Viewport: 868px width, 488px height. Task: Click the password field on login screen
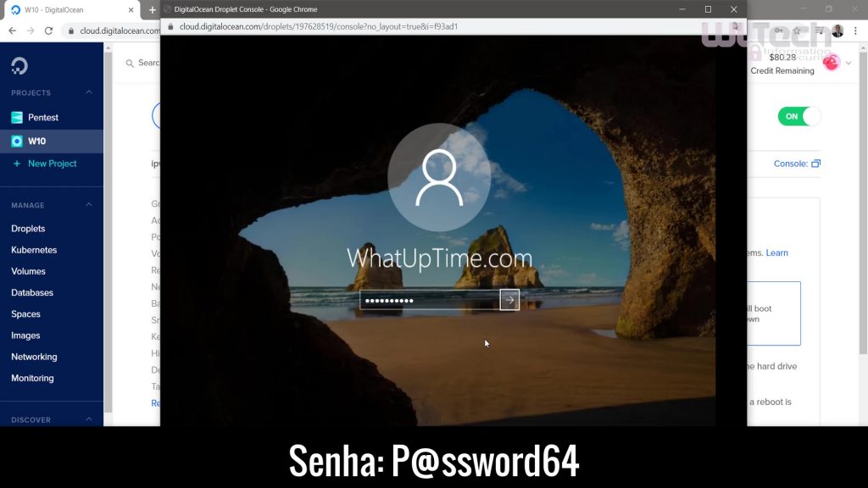[x=430, y=301]
